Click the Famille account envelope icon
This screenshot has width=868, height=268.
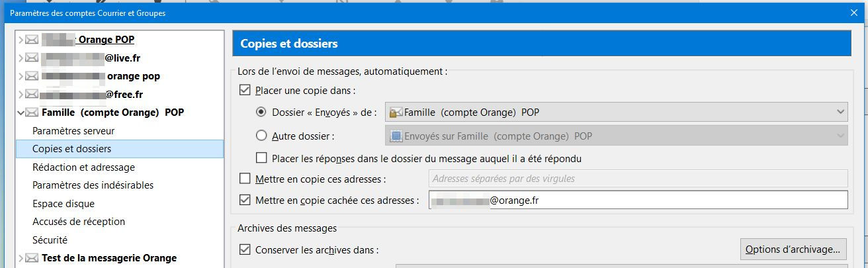point(32,112)
